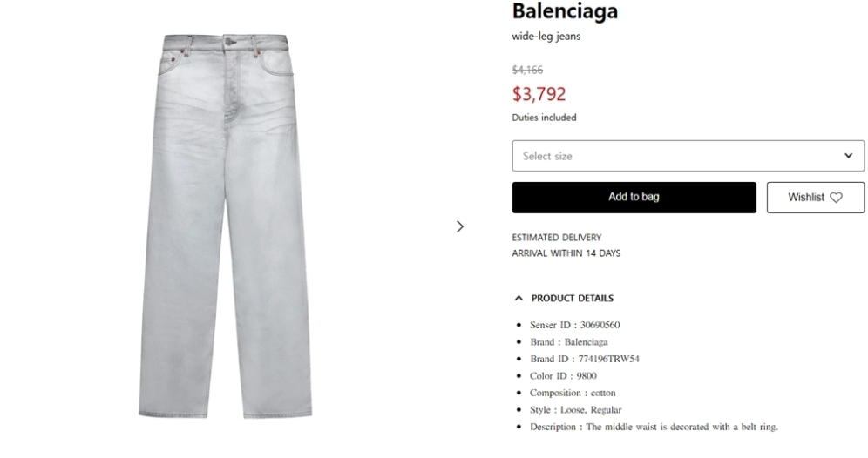Viewport: 868px width, 458px height.
Task: Click the Composition cotton detail
Action: (573, 393)
